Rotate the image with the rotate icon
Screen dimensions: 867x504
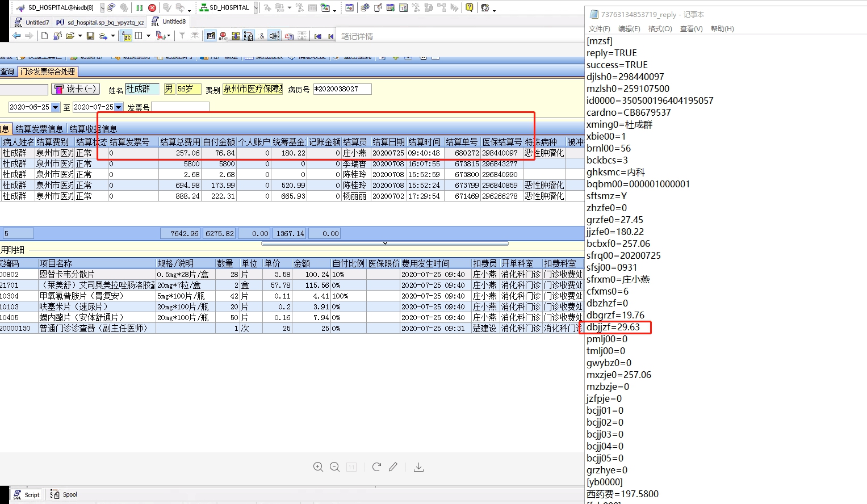click(376, 467)
